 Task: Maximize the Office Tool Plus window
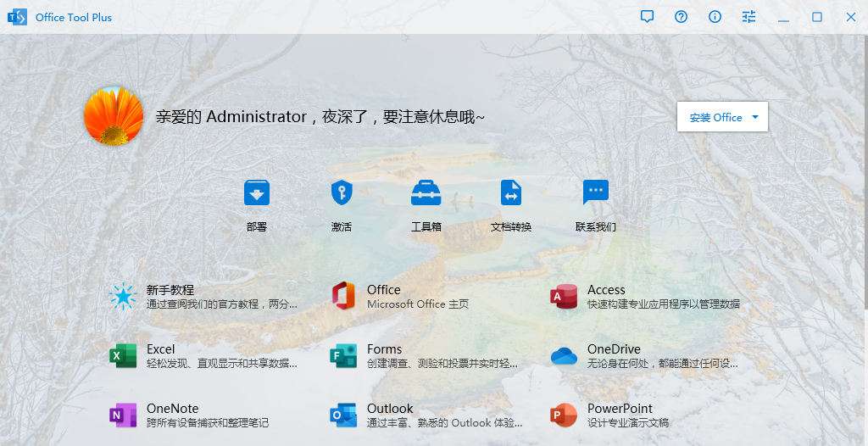click(817, 17)
